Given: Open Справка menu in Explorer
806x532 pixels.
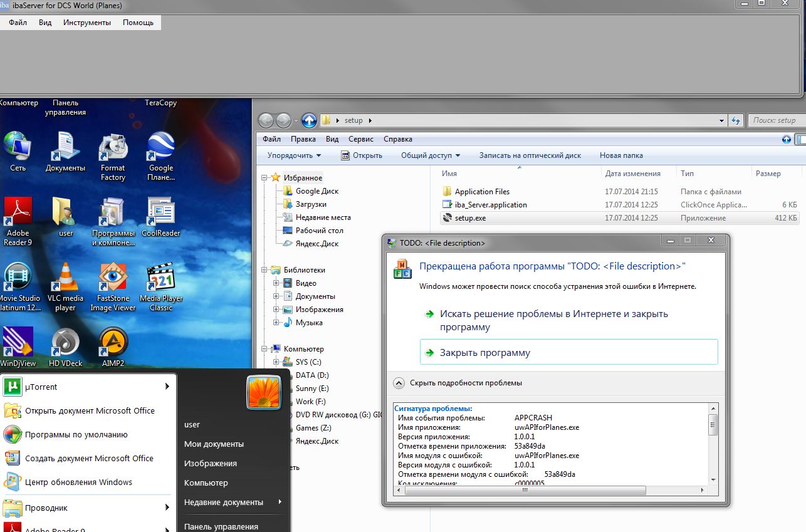Looking at the screenshot, I should tap(397, 139).
